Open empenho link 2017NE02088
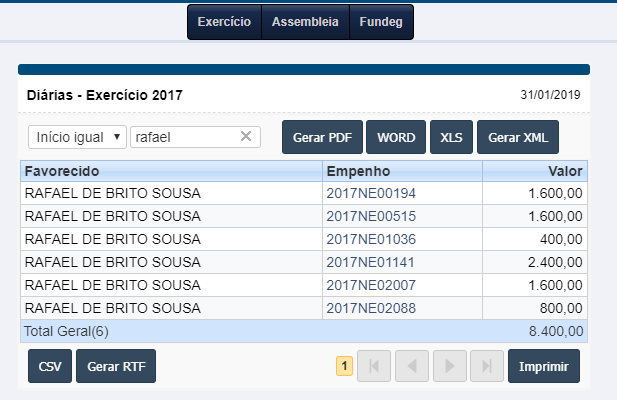 point(370,308)
